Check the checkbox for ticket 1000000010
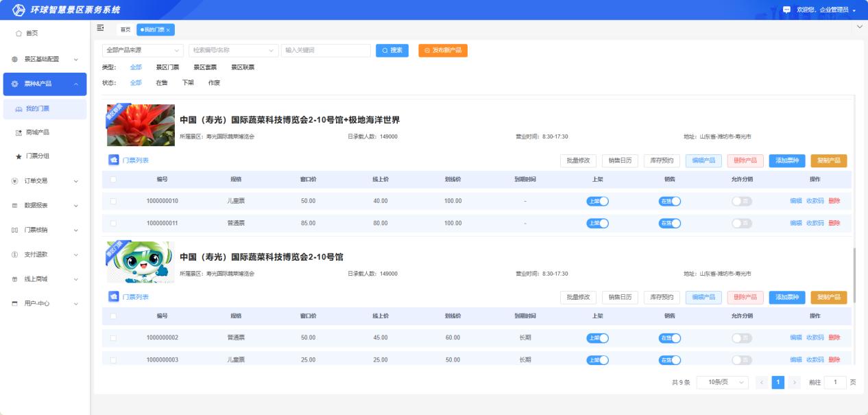868x415 pixels. pos(113,201)
